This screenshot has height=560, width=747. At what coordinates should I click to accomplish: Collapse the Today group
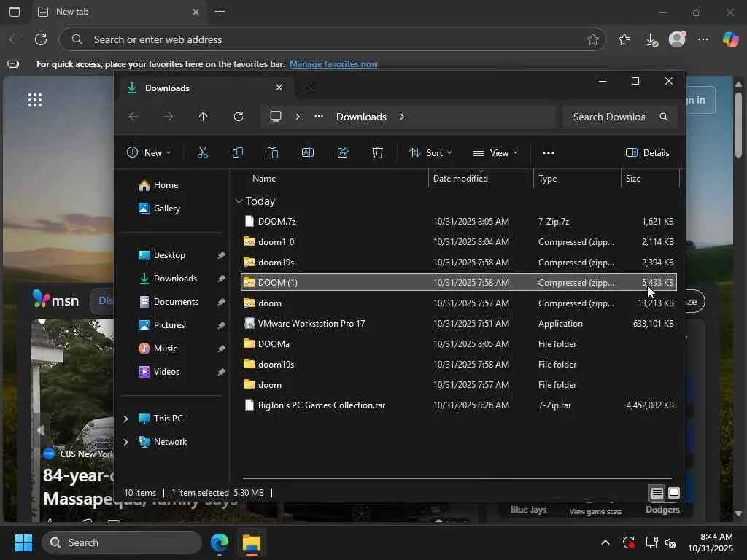coord(239,201)
